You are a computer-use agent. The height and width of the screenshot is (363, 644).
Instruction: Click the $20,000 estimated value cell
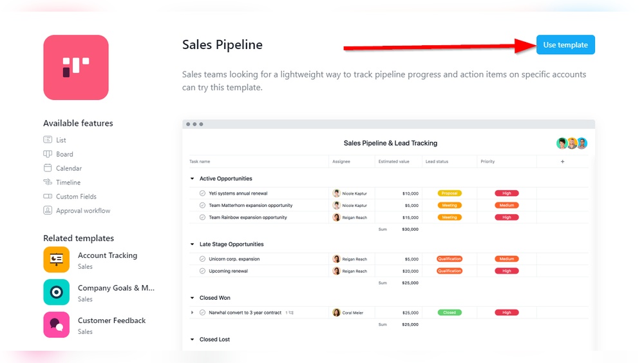410,271
